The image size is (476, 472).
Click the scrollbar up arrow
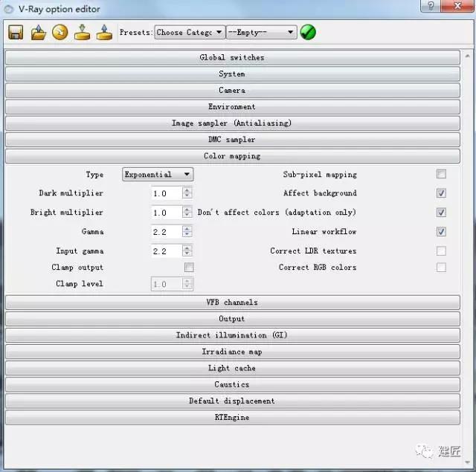click(468, 56)
